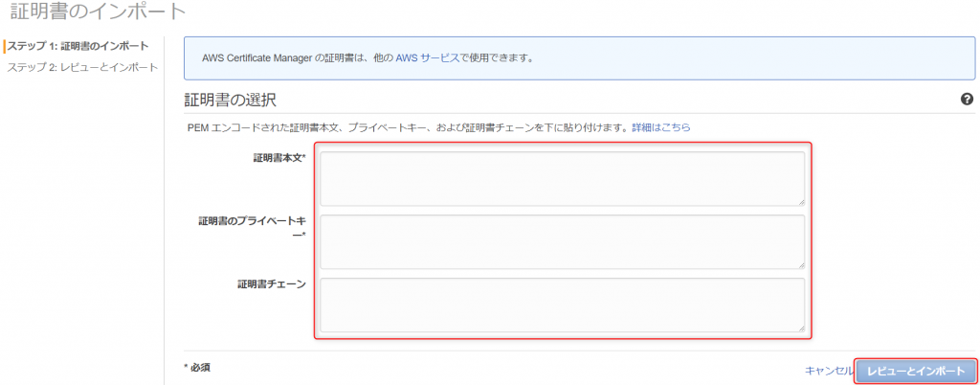
Task: Click the * 必須 note
Action: (x=197, y=368)
